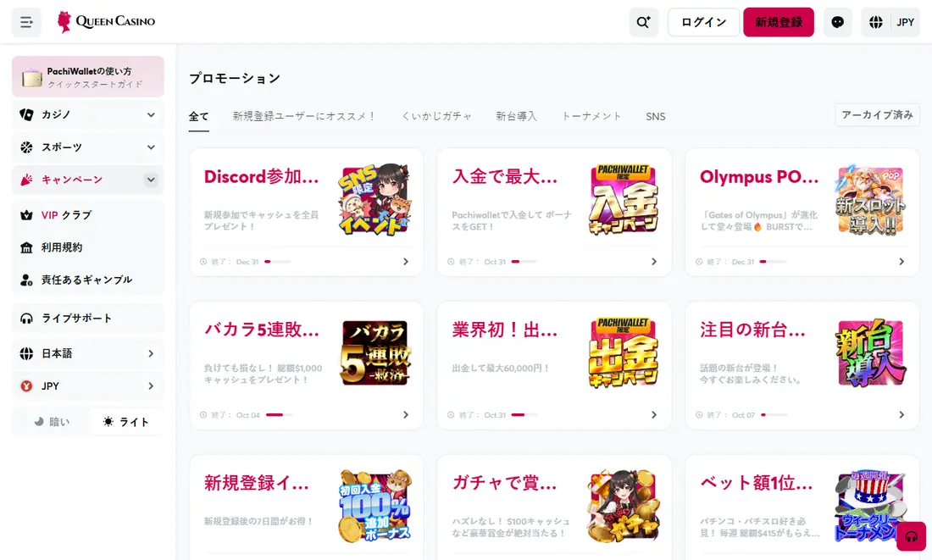Select the 新台導入 tab
The width and height of the screenshot is (932, 560).
517,117
